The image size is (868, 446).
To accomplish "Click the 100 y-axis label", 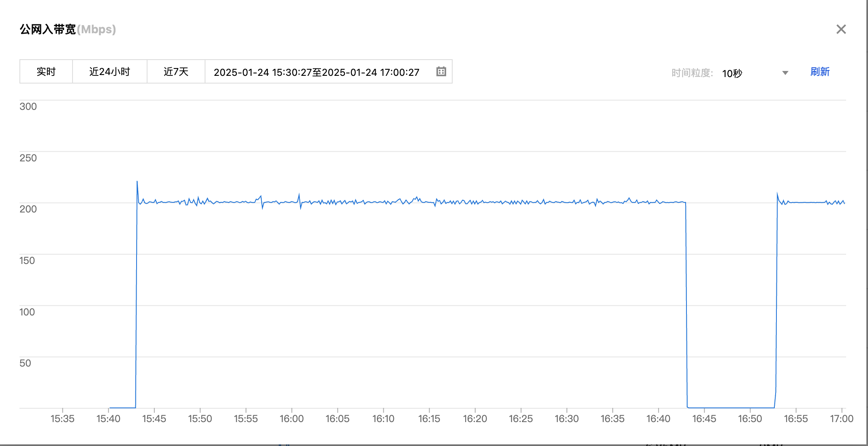I will coord(27,312).
